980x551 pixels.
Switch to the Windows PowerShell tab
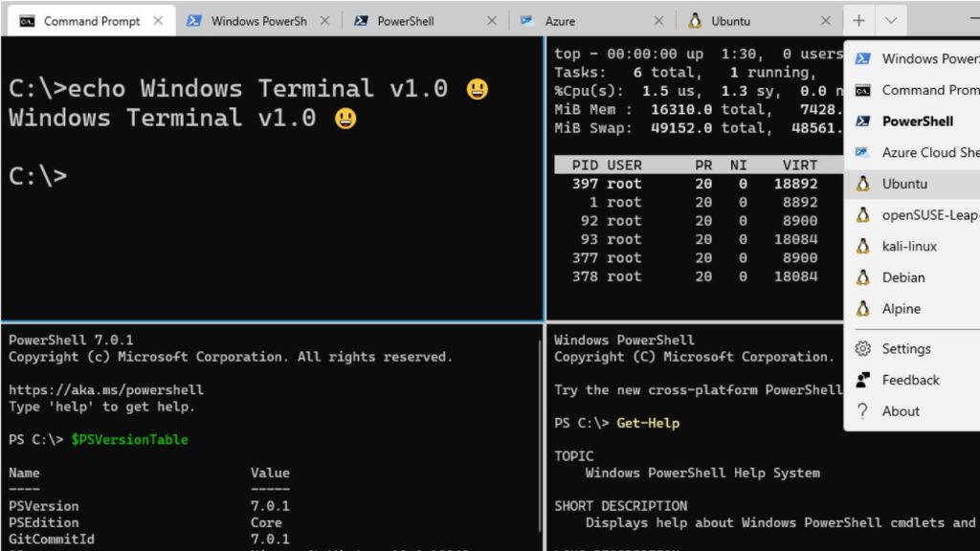click(x=258, y=21)
